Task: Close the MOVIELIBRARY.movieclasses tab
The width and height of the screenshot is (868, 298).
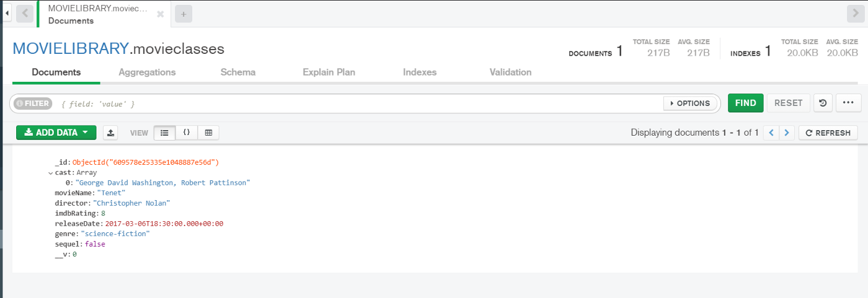Action: click(161, 14)
